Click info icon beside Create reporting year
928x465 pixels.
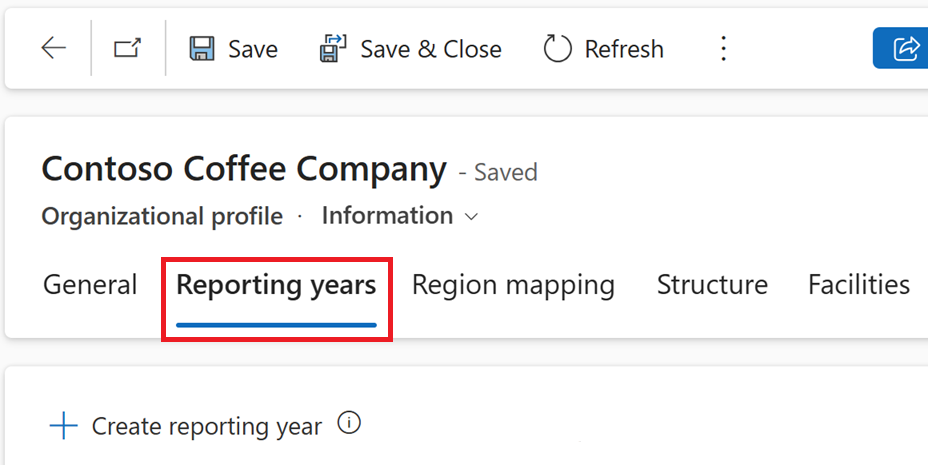click(348, 423)
